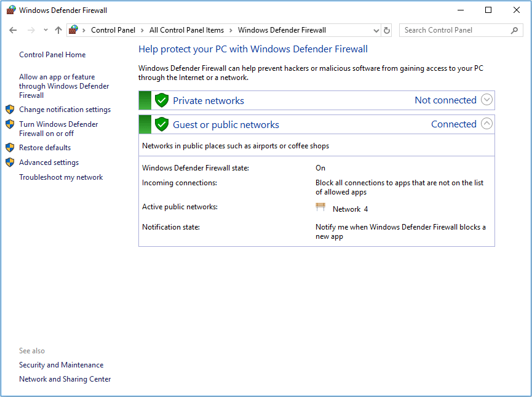The width and height of the screenshot is (532, 397).
Task: Open Troubleshoot my network
Action: pyautogui.click(x=61, y=177)
